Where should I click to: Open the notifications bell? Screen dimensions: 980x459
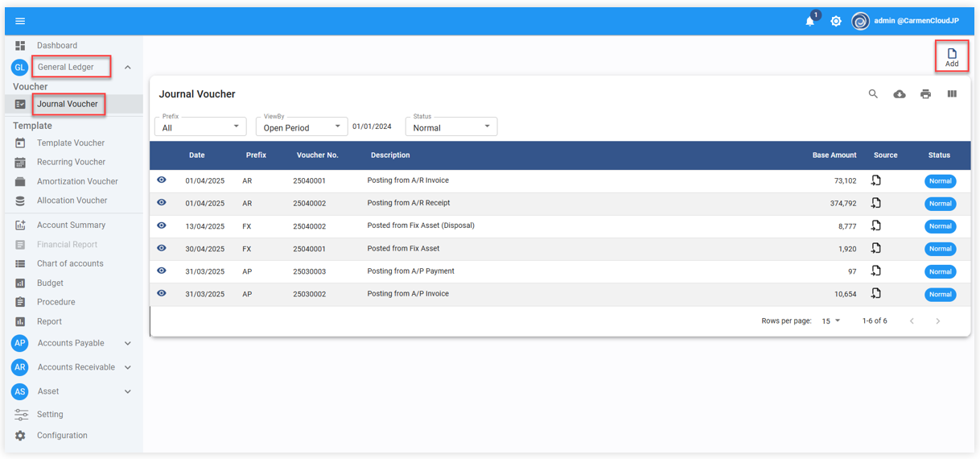point(810,22)
